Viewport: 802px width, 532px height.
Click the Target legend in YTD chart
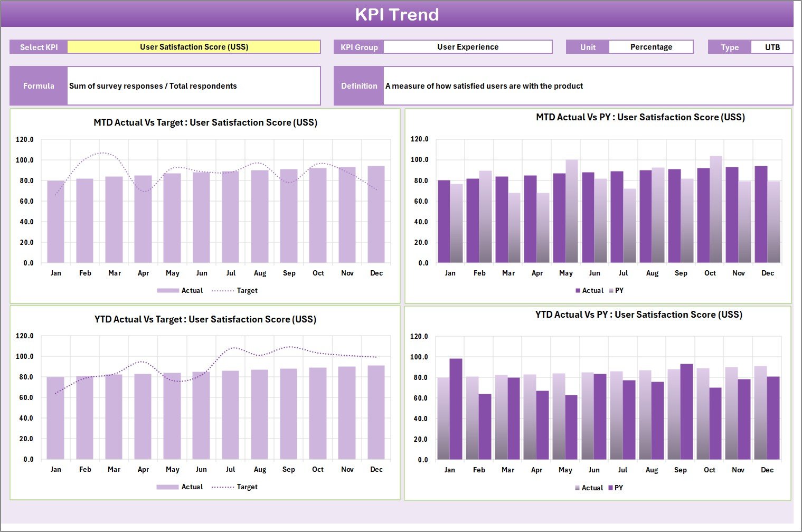(x=237, y=487)
